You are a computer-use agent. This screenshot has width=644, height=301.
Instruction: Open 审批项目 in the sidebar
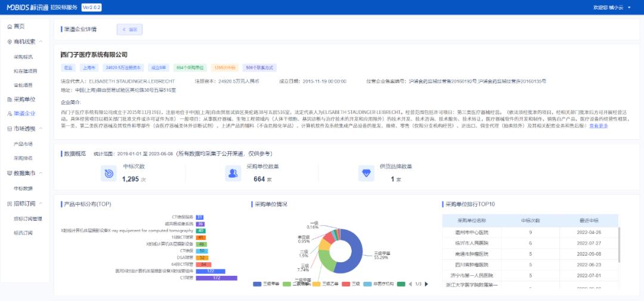(x=23, y=85)
